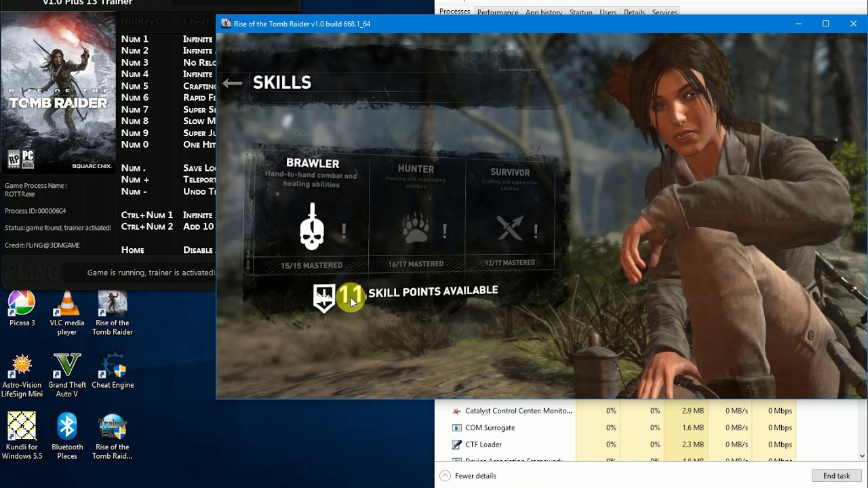This screenshot has height=488, width=868.
Task: Open Startup tab in Task Manager
Action: pos(580,12)
